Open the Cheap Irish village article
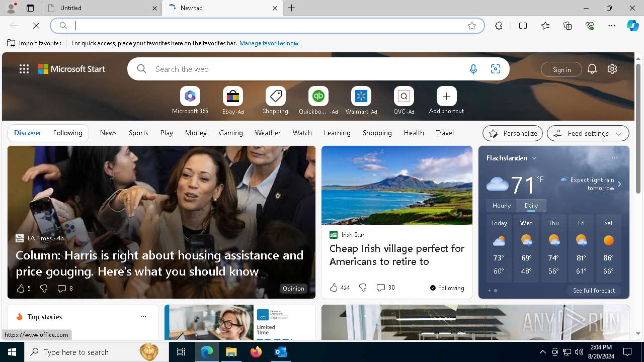 tap(397, 255)
